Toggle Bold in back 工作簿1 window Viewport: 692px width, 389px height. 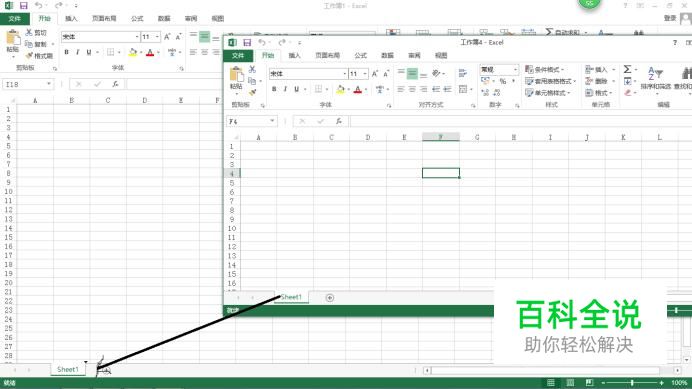click(66, 52)
